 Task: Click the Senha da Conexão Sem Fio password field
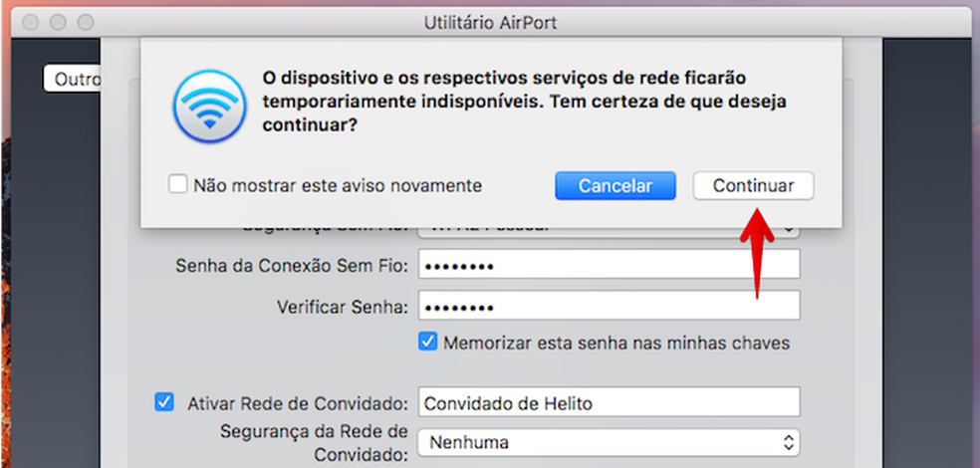click(x=610, y=266)
